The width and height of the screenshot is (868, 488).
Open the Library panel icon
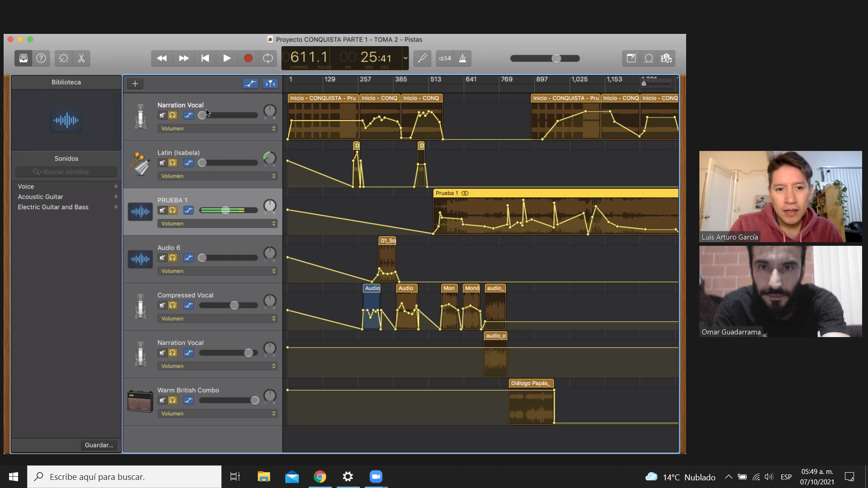(x=23, y=58)
